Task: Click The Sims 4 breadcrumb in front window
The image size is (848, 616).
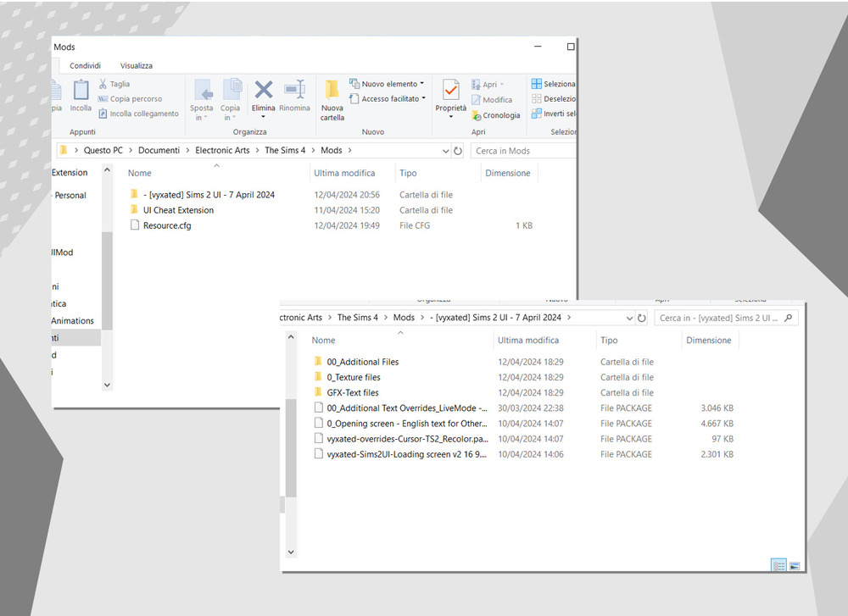Action: (x=358, y=317)
